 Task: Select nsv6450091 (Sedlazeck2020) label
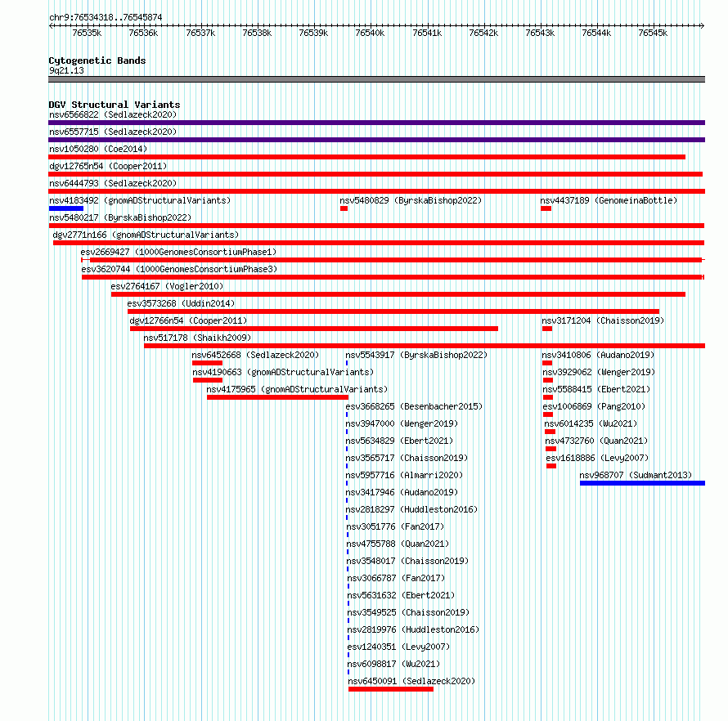point(411,681)
